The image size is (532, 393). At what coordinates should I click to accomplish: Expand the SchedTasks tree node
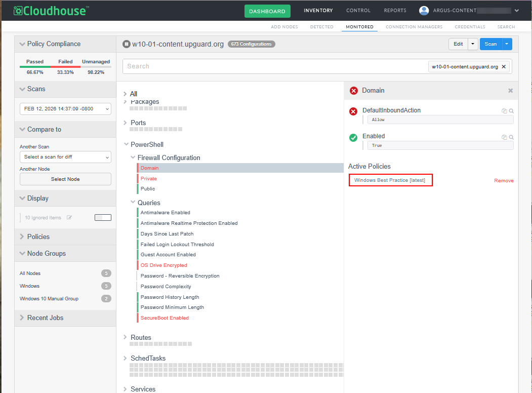[x=125, y=358]
